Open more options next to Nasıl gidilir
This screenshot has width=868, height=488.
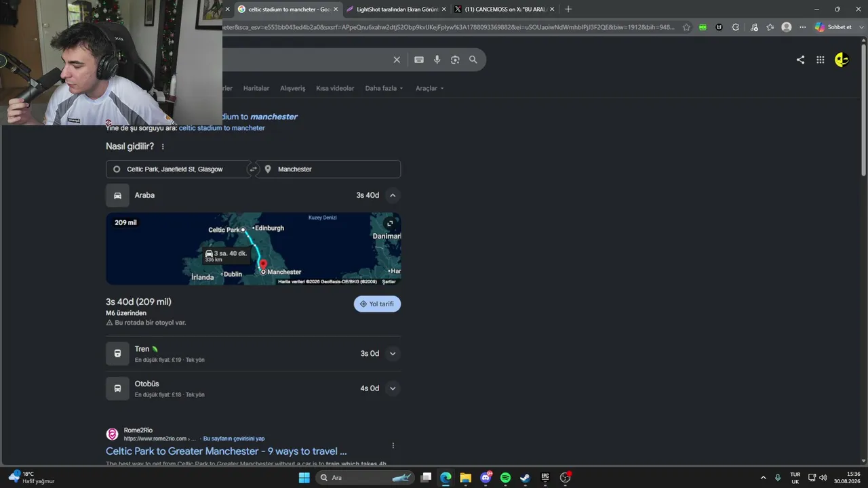(x=163, y=146)
